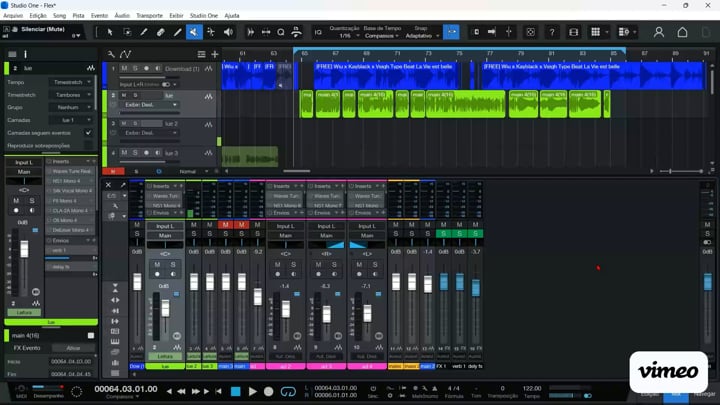
Task: Open the Quantização 1/16 dropdown
Action: tap(349, 36)
